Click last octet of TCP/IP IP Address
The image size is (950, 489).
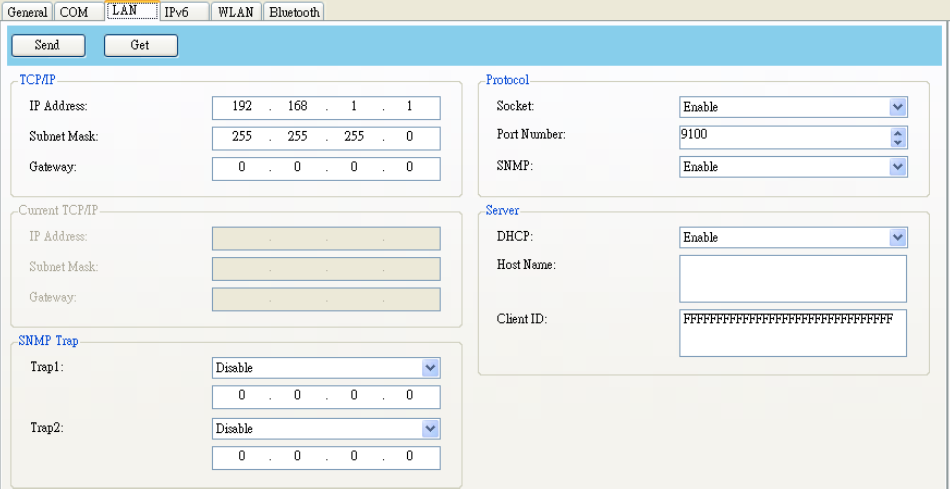pyautogui.click(x=410, y=107)
